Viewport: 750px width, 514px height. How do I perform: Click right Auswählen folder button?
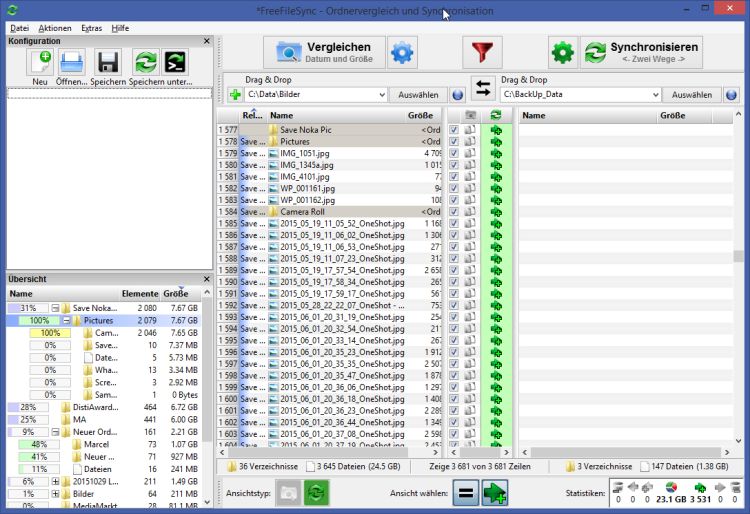pos(692,95)
